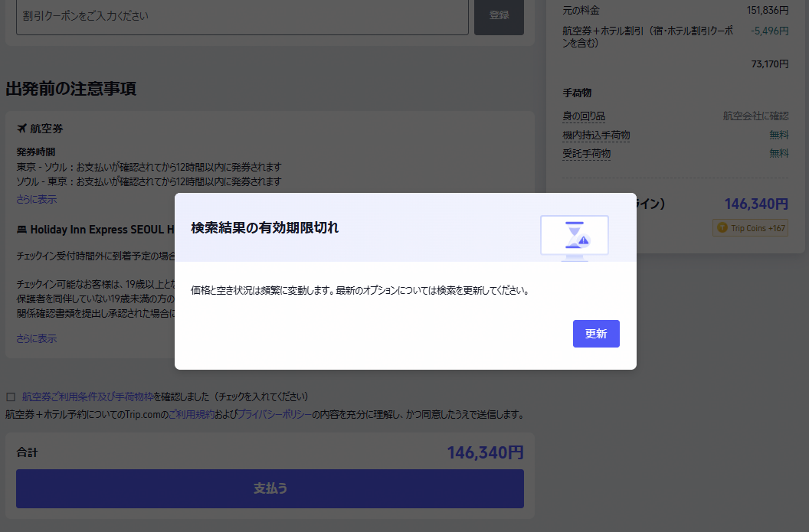Click 身の回り品 baggage label
809x532 pixels.
click(x=584, y=116)
